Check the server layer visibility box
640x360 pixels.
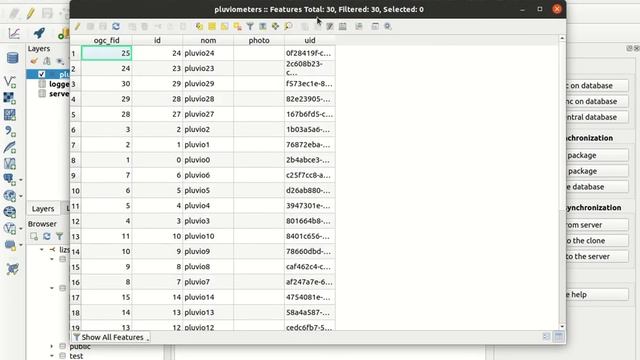coord(42,93)
